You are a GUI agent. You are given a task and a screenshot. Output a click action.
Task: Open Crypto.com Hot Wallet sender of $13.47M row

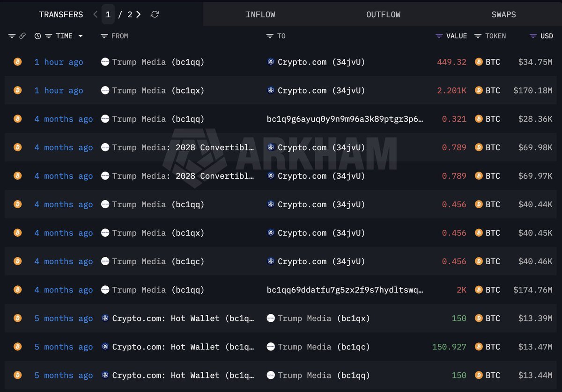pyautogui.click(x=178, y=347)
